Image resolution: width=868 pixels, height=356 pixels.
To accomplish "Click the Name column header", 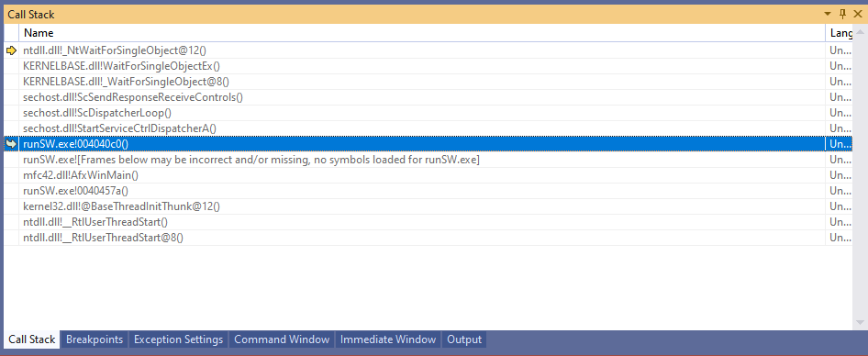I will click(422, 33).
